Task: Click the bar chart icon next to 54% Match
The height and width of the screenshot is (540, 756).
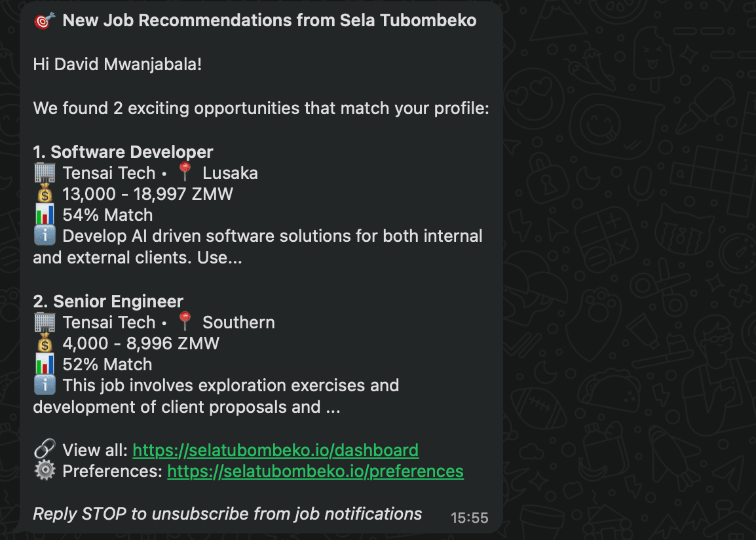Action: [43, 214]
